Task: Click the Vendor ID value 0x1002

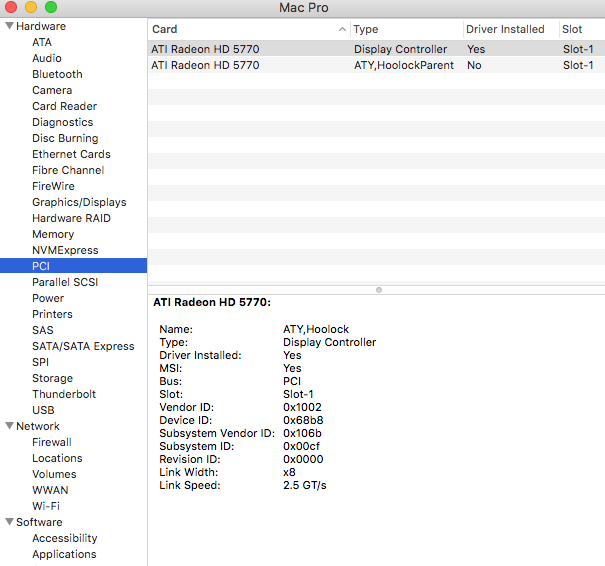Action: click(302, 407)
